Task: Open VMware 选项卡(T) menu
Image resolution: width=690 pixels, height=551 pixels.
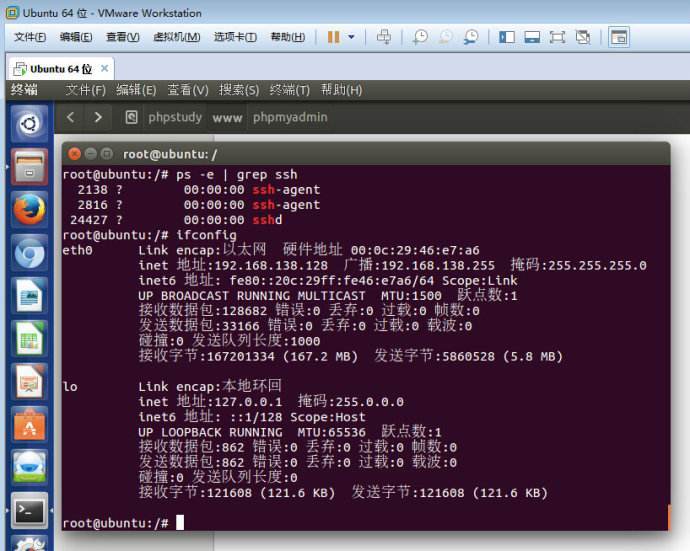Action: click(x=235, y=37)
